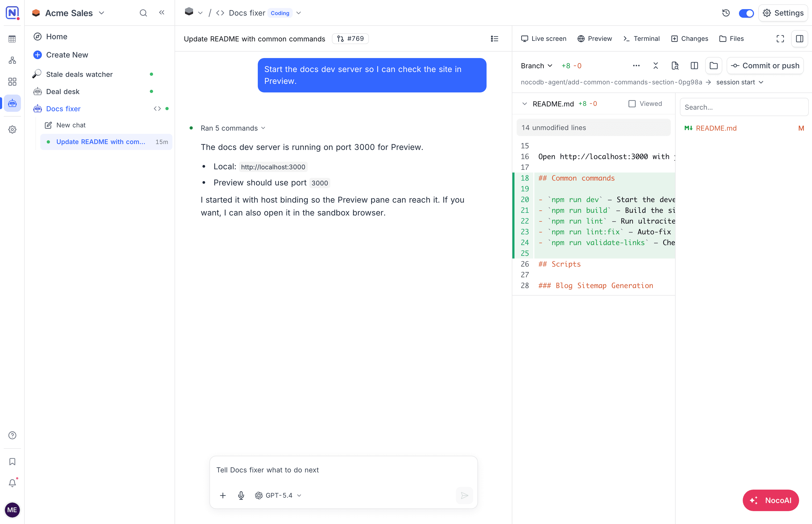
Task: Open the ME user avatar
Action: 12,510
